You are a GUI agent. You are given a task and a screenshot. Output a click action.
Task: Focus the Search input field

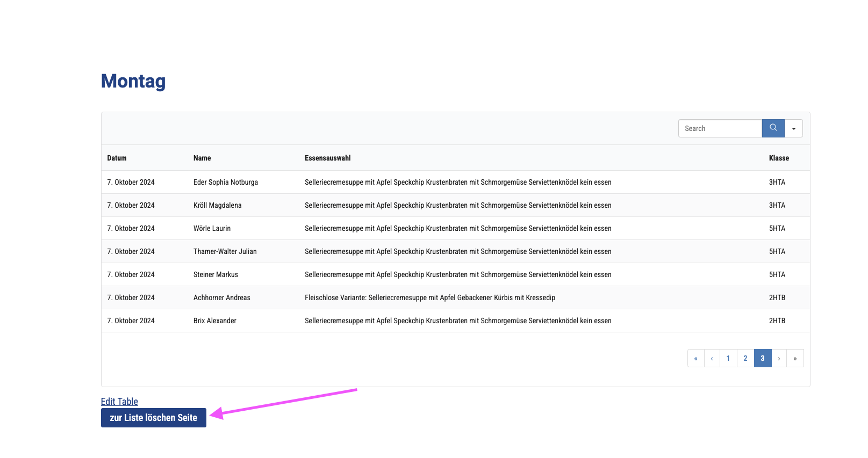tap(720, 128)
